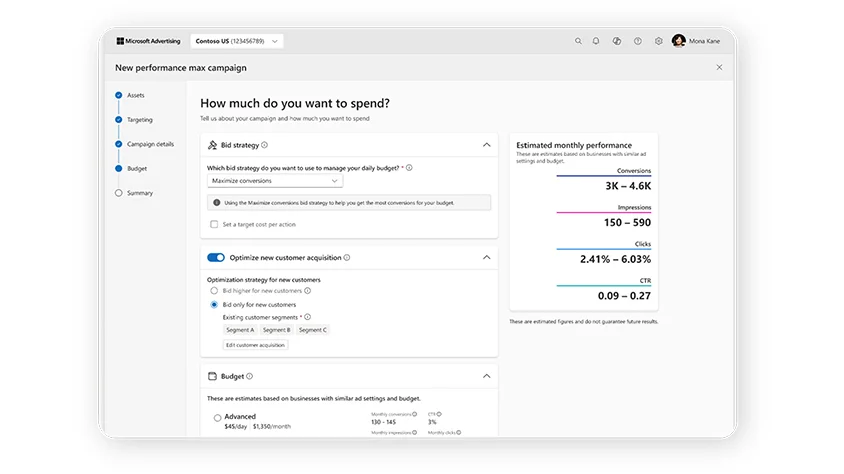The width and height of the screenshot is (844, 474).
Task: Go to the Targeting step
Action: tap(140, 120)
